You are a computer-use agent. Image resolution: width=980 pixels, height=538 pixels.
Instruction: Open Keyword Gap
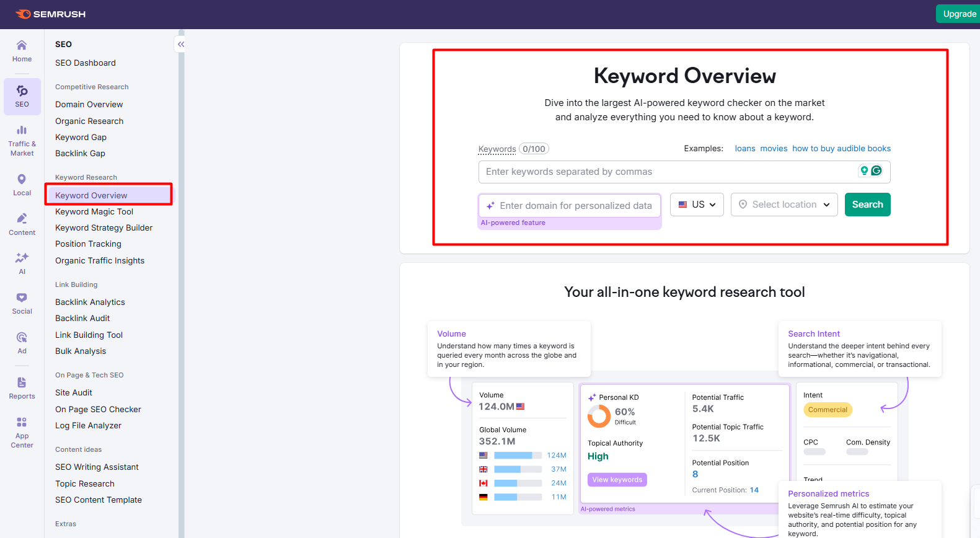[x=81, y=137]
